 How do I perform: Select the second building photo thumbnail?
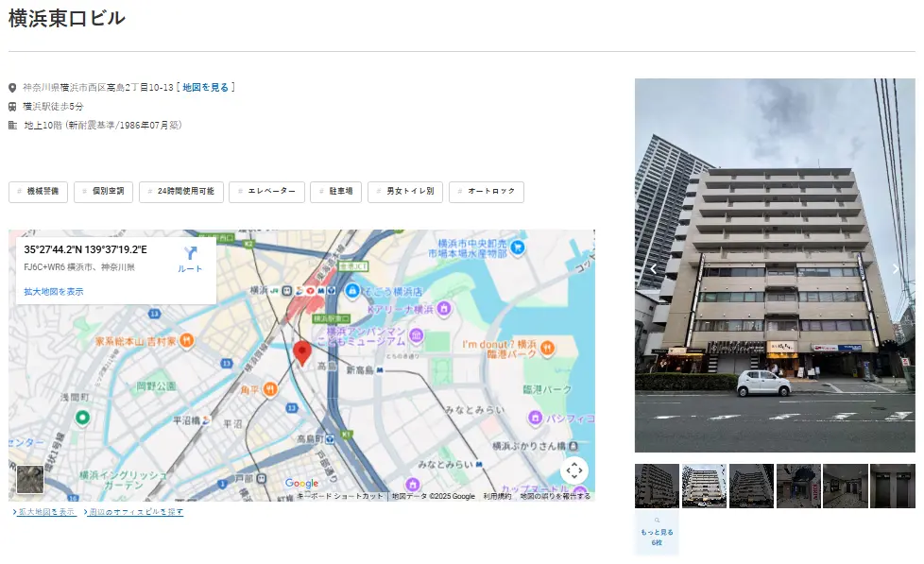pos(703,485)
